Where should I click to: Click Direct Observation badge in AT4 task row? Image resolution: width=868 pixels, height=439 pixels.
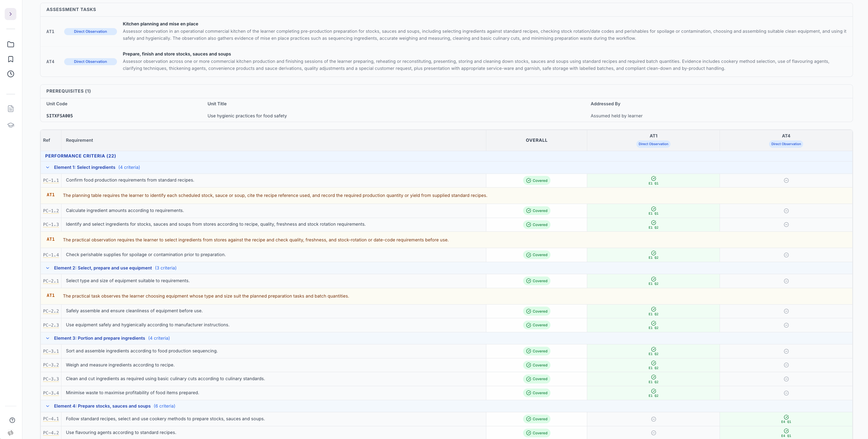[90, 62]
